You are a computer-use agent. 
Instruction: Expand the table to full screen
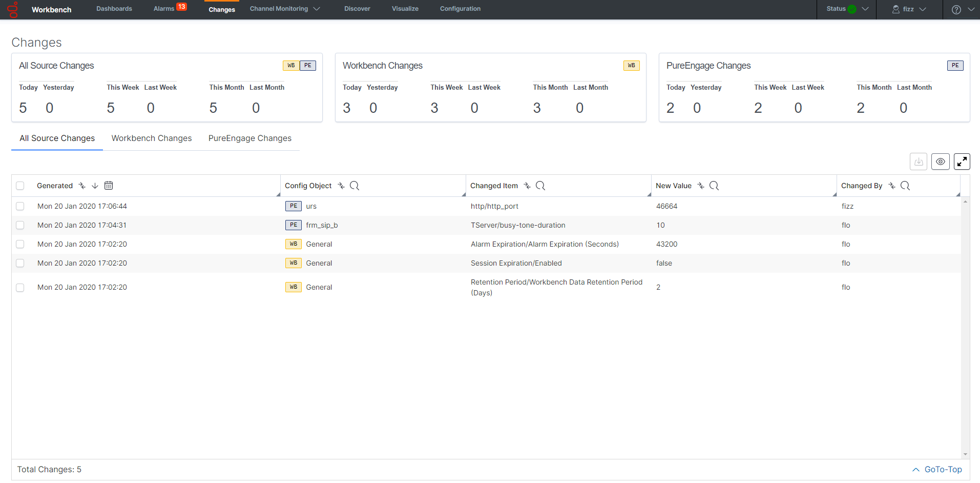(x=962, y=162)
